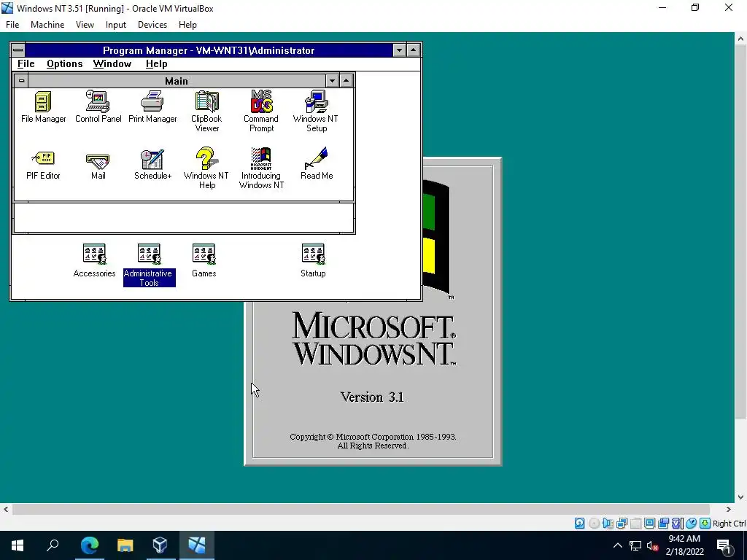
Task: Select Introducing Windows NT icon
Action: (261, 168)
